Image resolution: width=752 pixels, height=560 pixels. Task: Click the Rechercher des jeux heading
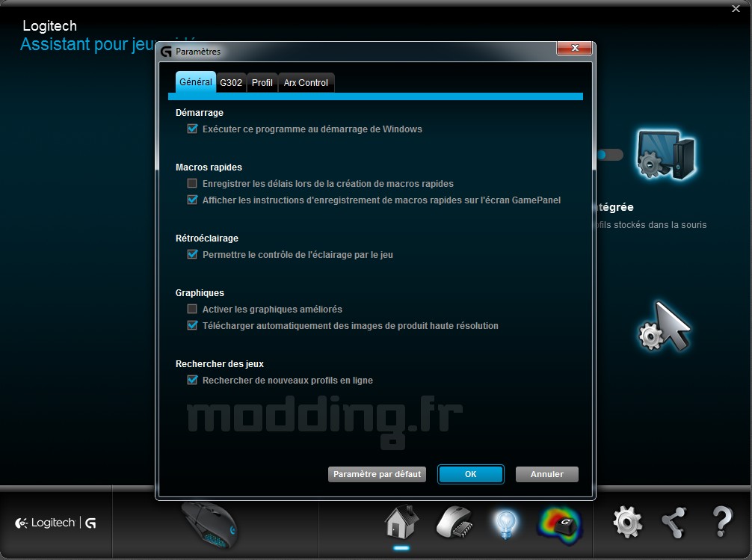click(220, 364)
